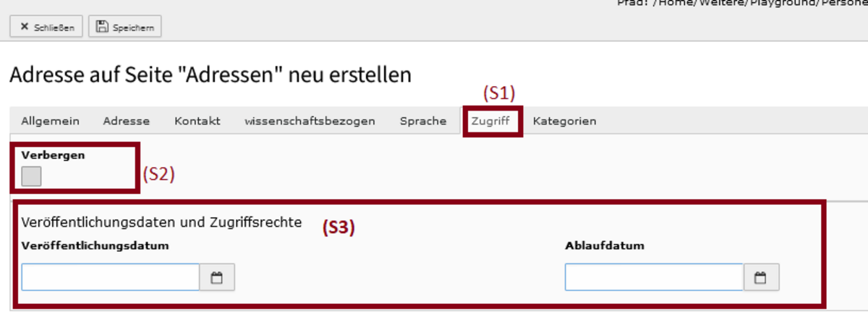Select the Zugriff tab
The width and height of the screenshot is (868, 325).
pos(490,121)
